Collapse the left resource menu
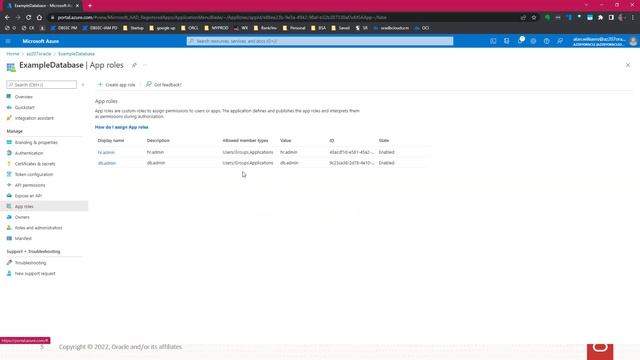Viewport: 640px width, 360px height. pyautogui.click(x=83, y=85)
